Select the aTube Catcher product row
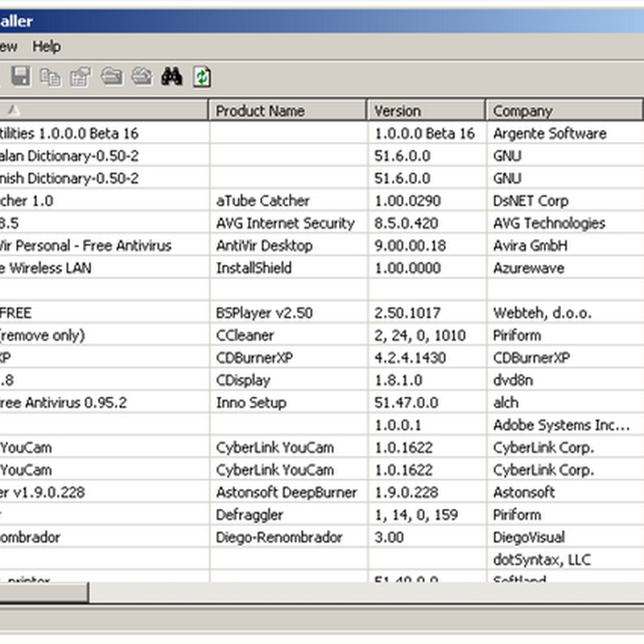 [x=262, y=200]
